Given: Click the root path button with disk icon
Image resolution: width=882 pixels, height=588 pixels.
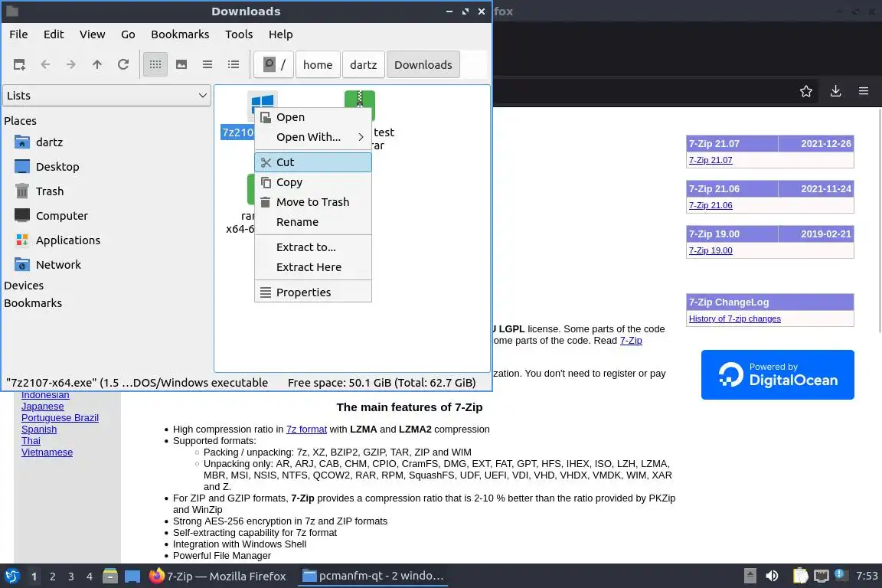Looking at the screenshot, I should coord(274,65).
